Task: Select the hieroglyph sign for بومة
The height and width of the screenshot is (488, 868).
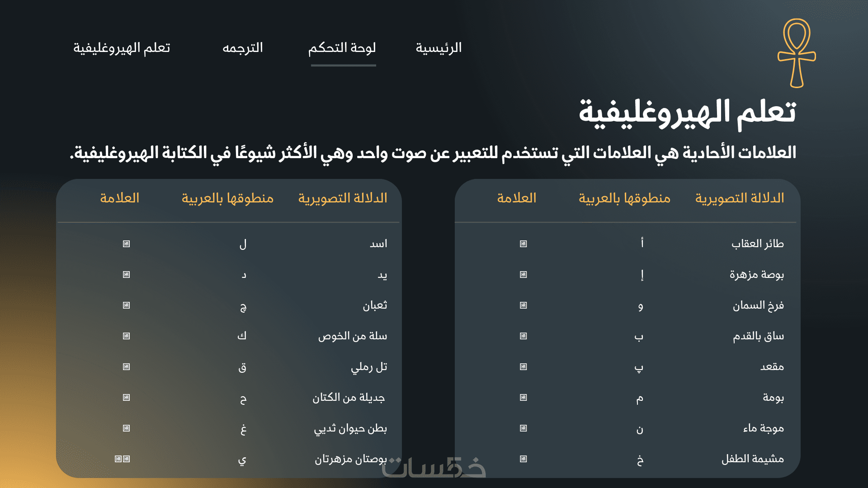Action: (524, 398)
